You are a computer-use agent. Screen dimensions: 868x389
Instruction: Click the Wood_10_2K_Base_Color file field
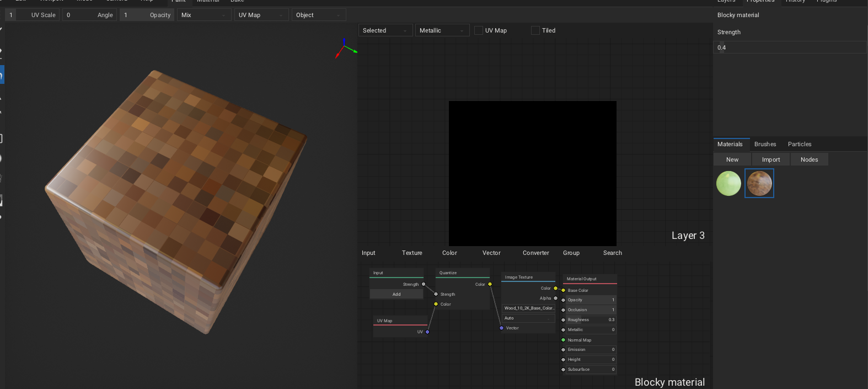528,308
